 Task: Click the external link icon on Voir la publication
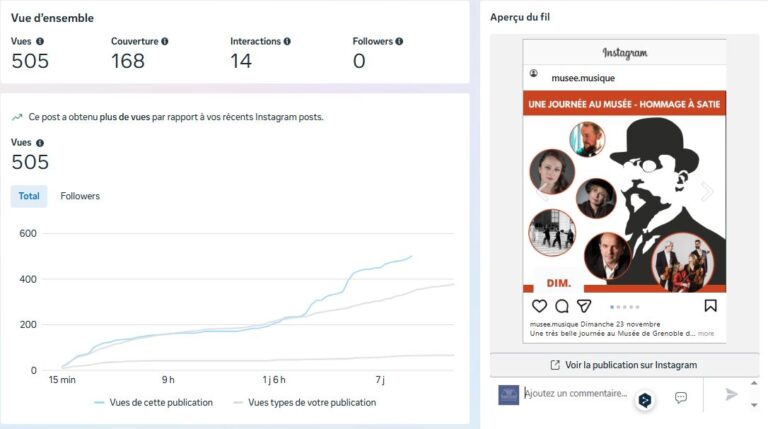pos(555,365)
